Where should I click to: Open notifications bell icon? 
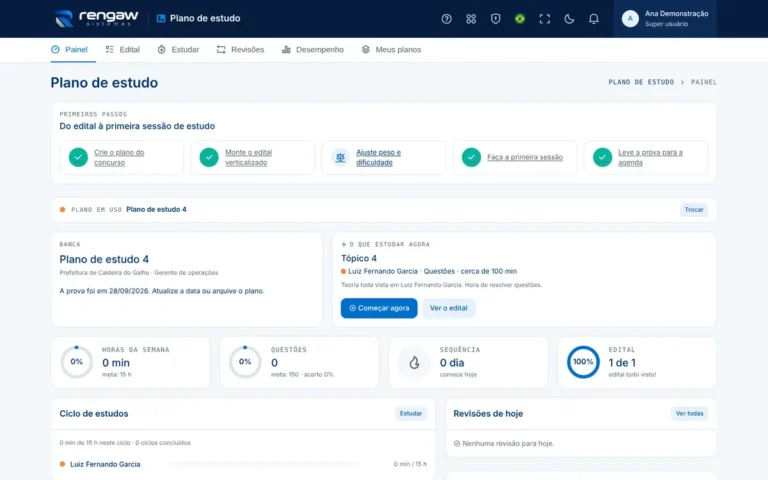pyautogui.click(x=593, y=19)
